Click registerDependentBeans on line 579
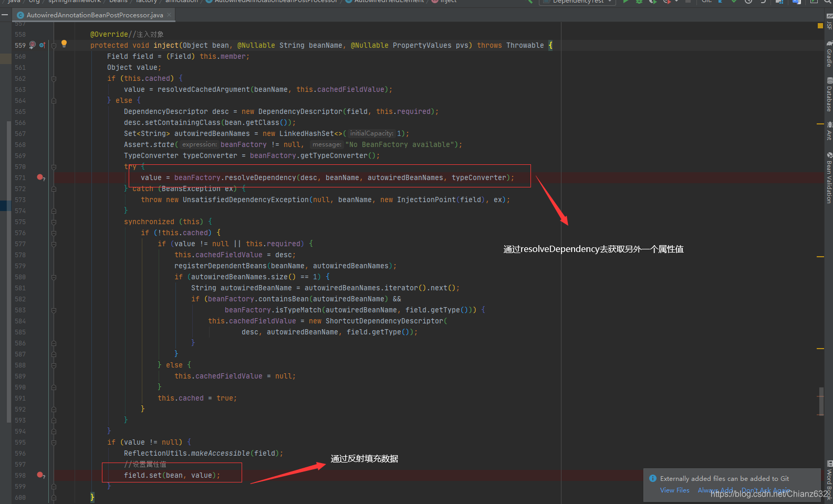The image size is (833, 504). [221, 266]
